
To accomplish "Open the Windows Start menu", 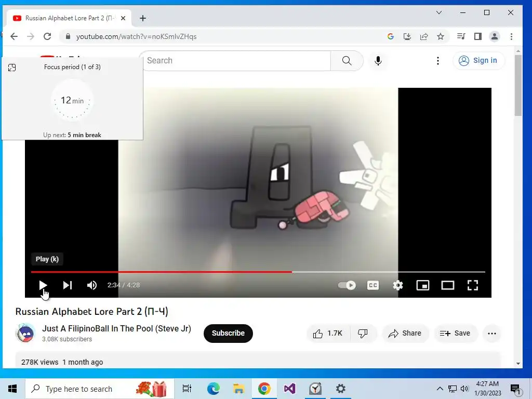I will (x=12, y=389).
